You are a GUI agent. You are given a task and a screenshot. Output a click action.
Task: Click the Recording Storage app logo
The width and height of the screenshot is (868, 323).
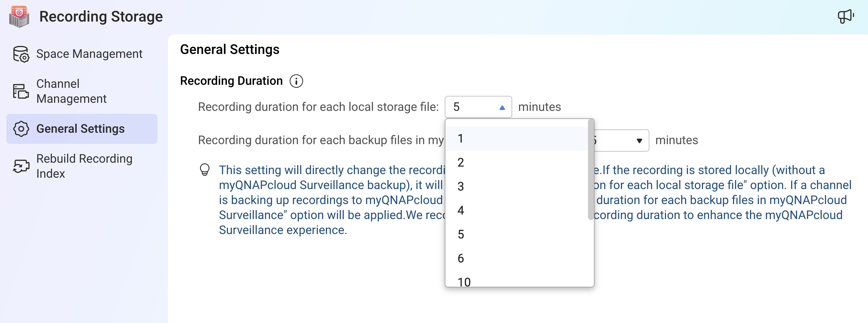point(19,16)
